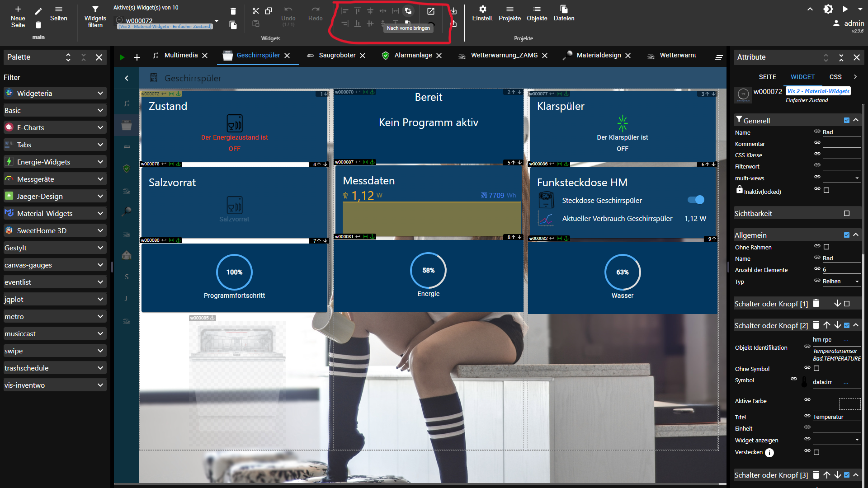The width and height of the screenshot is (868, 488).
Task: Tick the Verstecken checkbox
Action: tap(816, 452)
